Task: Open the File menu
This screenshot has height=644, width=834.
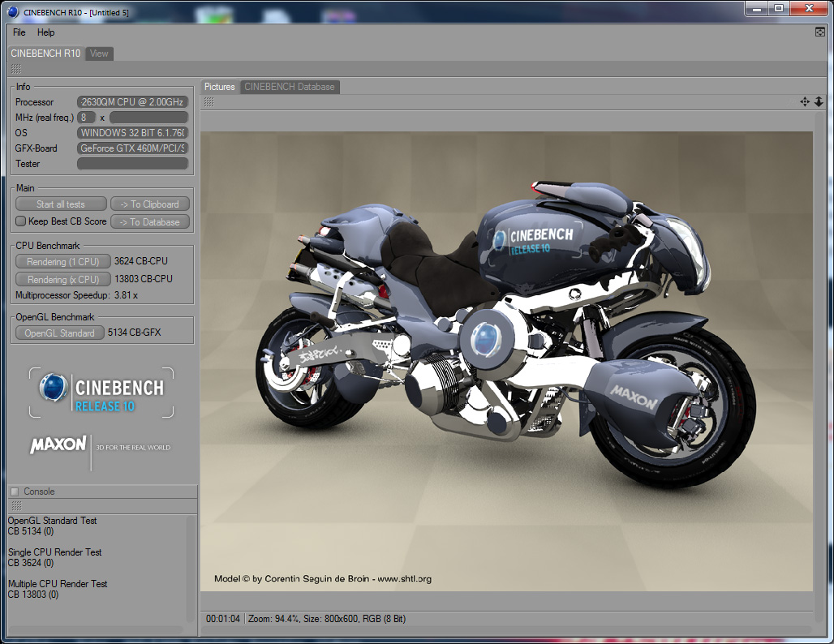Action: pos(19,32)
